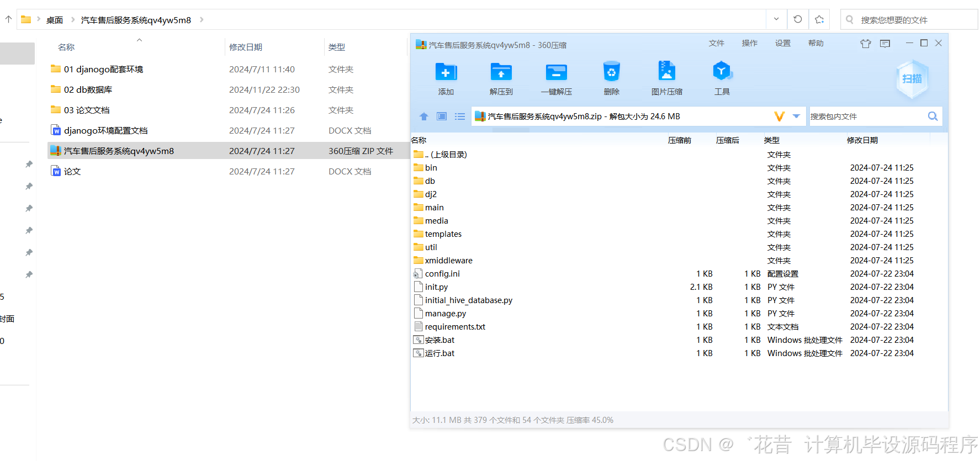
Task: Click the star button beside Explorer refresh
Action: [819, 19]
